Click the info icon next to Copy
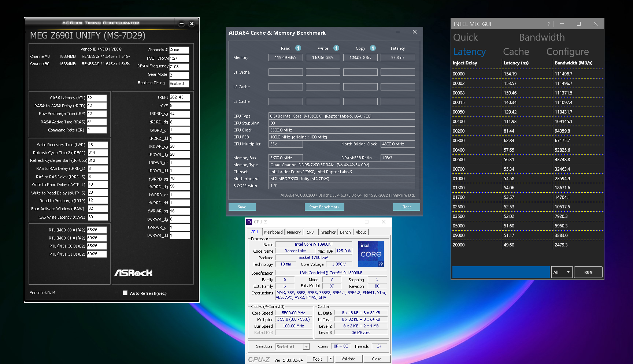This screenshot has width=633, height=364. (373, 48)
